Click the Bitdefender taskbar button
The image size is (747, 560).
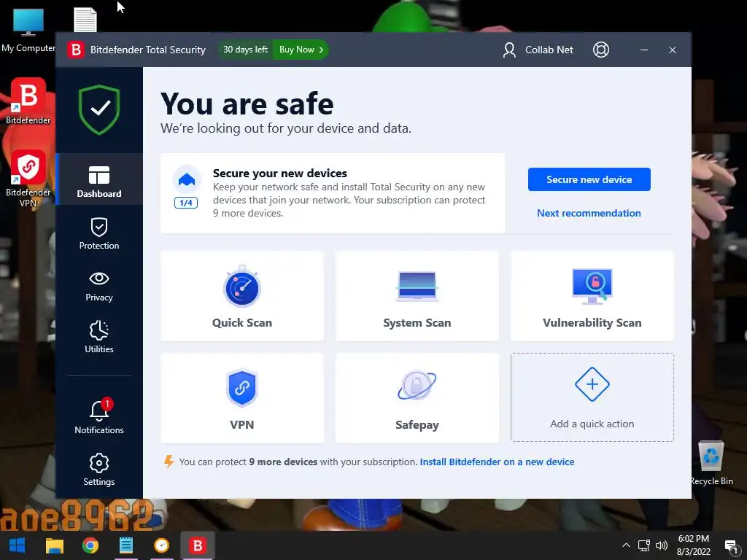tap(197, 545)
